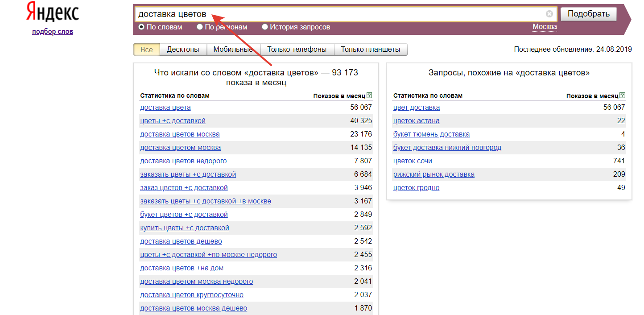Screen dimensions: 644x315
Task: Select the 'По регионам' radio button
Action: pyautogui.click(x=200, y=27)
